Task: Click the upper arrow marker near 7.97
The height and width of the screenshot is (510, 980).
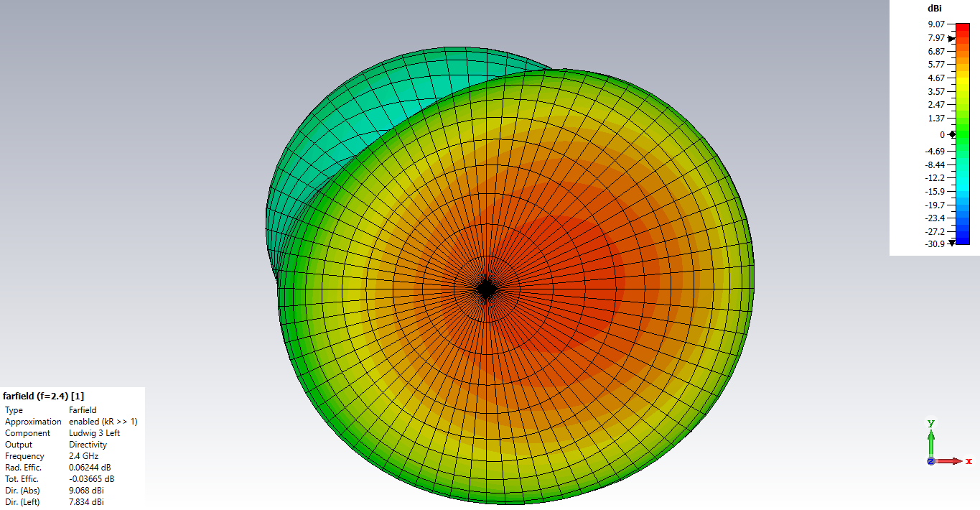Action: (951, 39)
